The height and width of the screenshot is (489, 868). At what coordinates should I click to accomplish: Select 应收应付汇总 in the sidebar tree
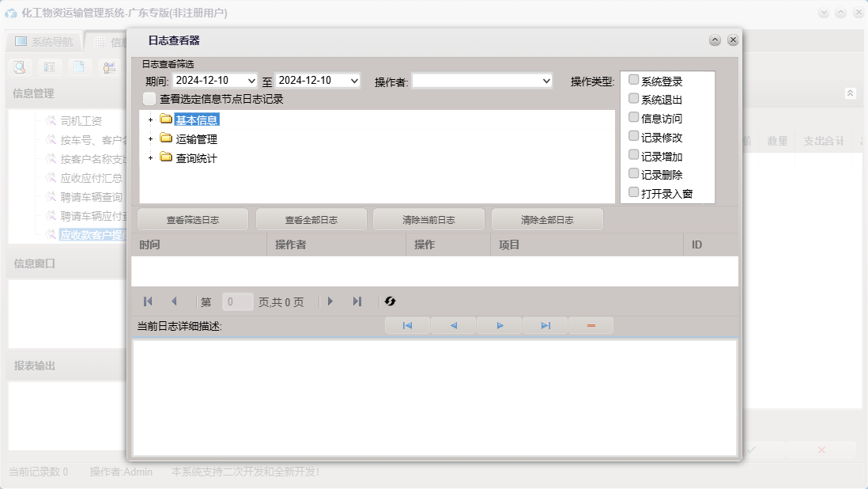pyautogui.click(x=92, y=178)
